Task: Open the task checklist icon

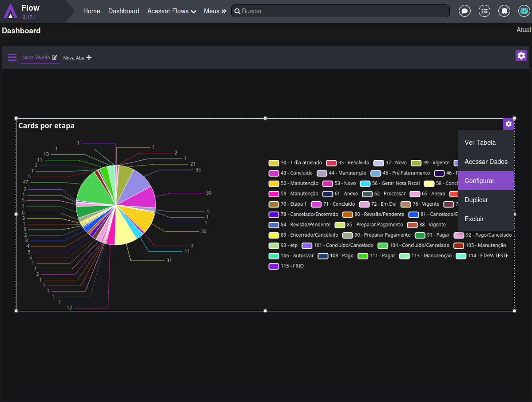Action: click(484, 11)
